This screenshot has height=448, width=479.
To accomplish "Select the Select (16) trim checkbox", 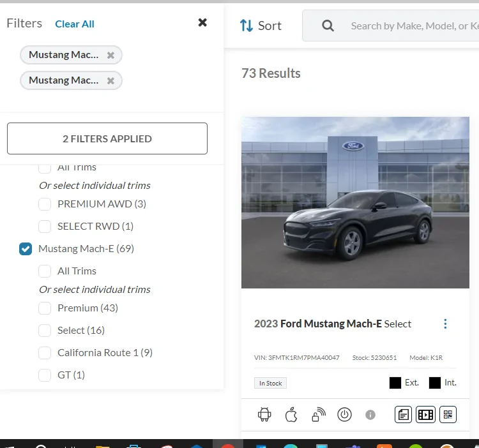I will click(45, 330).
